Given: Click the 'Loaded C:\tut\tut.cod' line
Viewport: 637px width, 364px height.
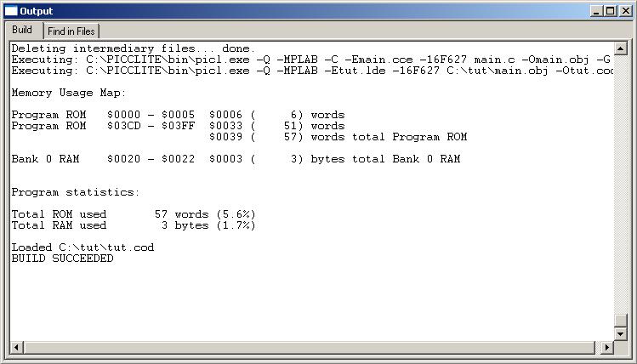Looking at the screenshot, I should (82, 247).
